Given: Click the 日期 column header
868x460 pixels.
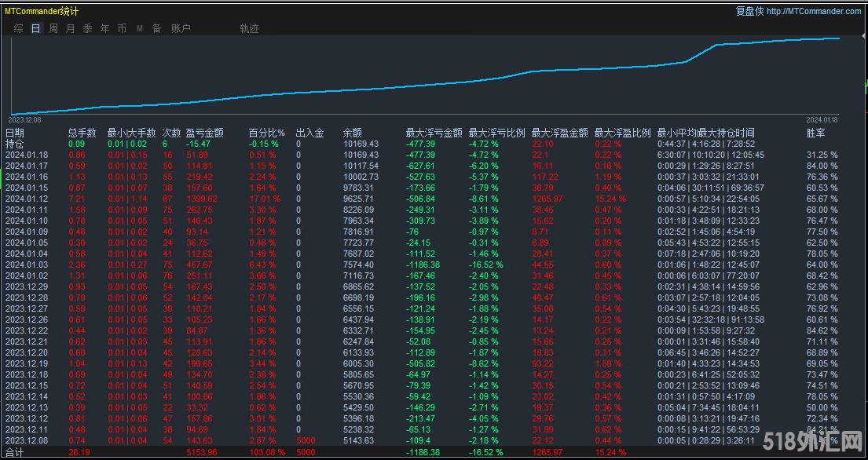Looking at the screenshot, I should click(x=15, y=133).
